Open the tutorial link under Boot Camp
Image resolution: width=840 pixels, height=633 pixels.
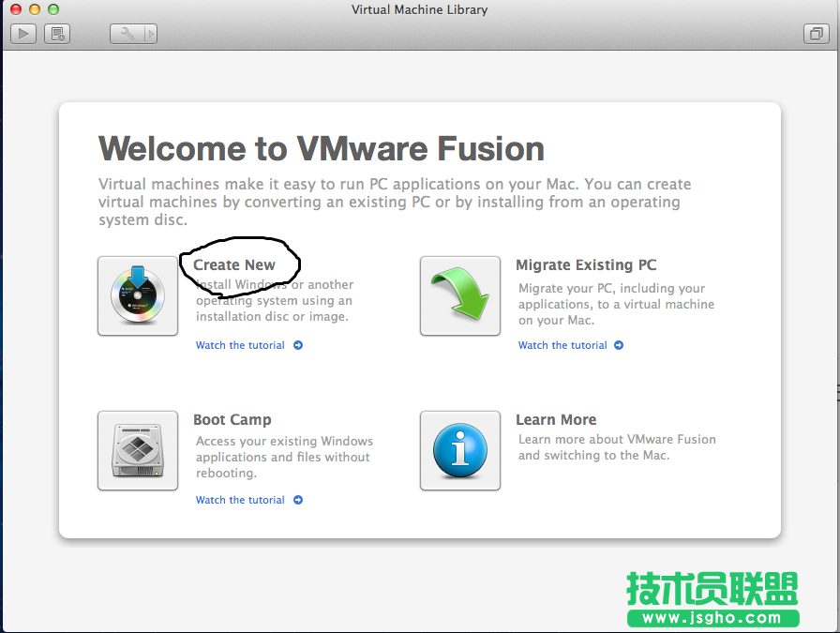point(242,500)
